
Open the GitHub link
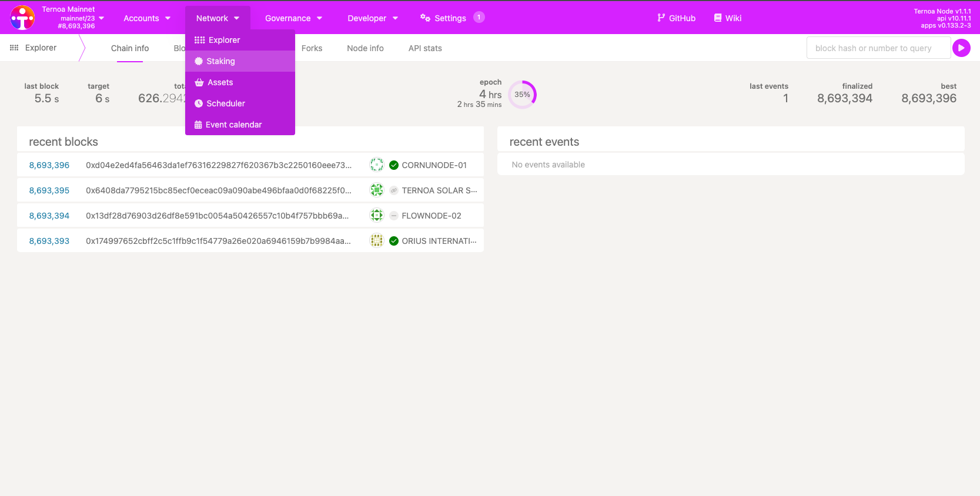[676, 18]
